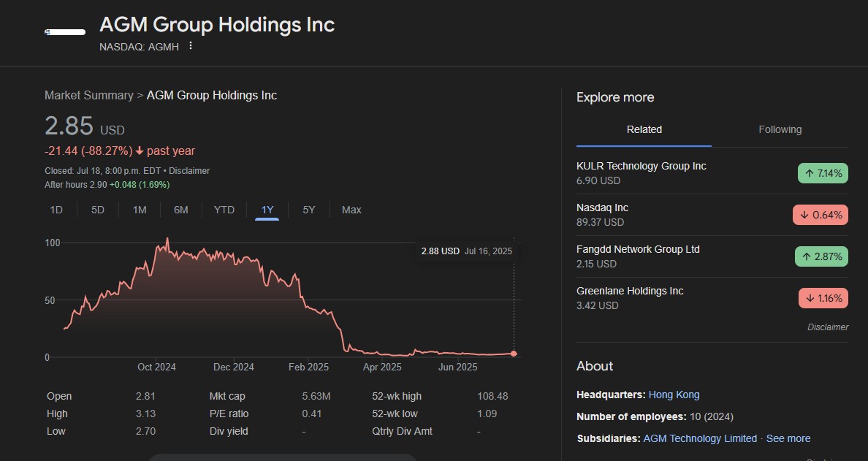Image resolution: width=868 pixels, height=461 pixels.
Task: Click the 52-wk low value 1.09
Action: [487, 414]
